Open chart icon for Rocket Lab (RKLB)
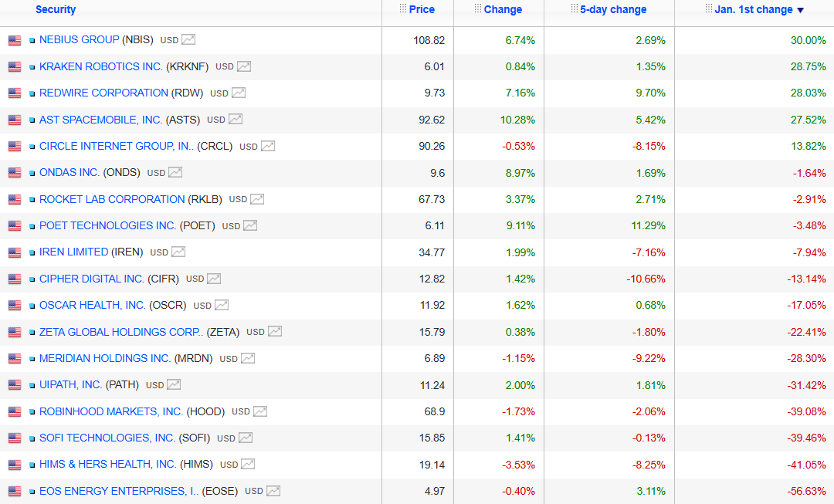Viewport: 834px width, 504px height. tap(257, 199)
